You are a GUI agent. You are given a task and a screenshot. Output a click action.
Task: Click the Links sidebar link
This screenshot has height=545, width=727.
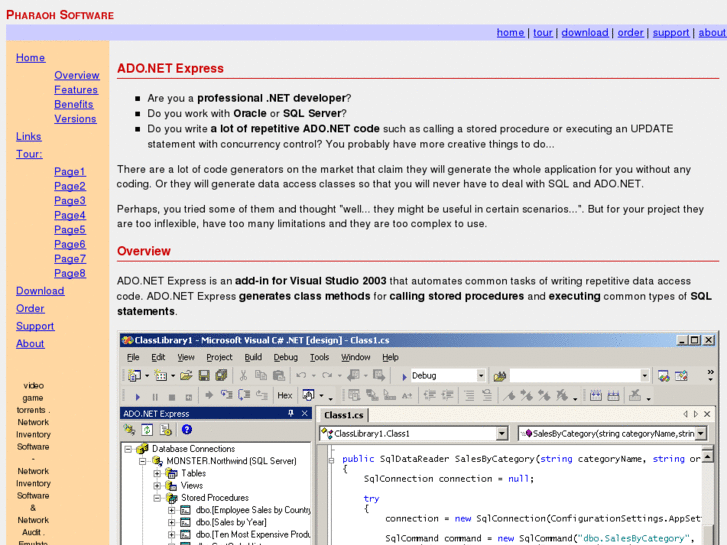click(x=29, y=136)
